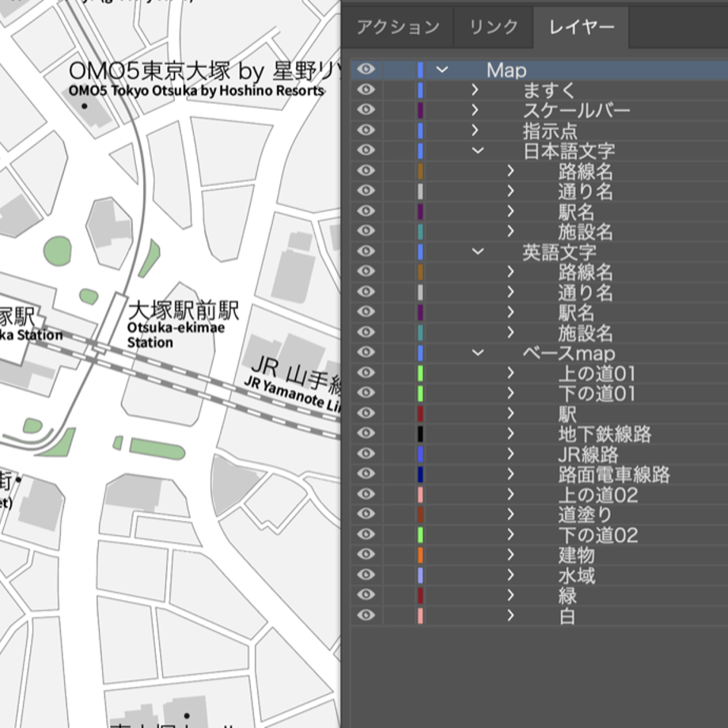Hide the 駅 layer under ベースmap
Viewport: 728px width, 728px height.
tap(366, 413)
